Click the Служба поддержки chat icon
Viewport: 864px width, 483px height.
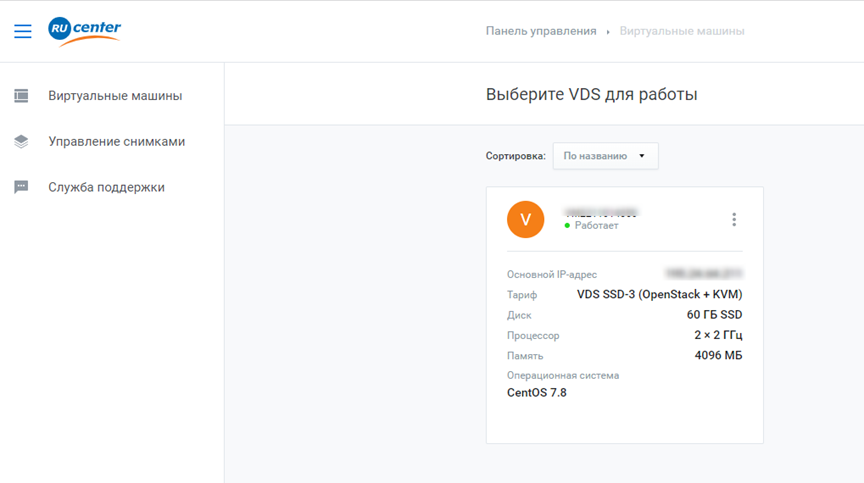pos(21,187)
